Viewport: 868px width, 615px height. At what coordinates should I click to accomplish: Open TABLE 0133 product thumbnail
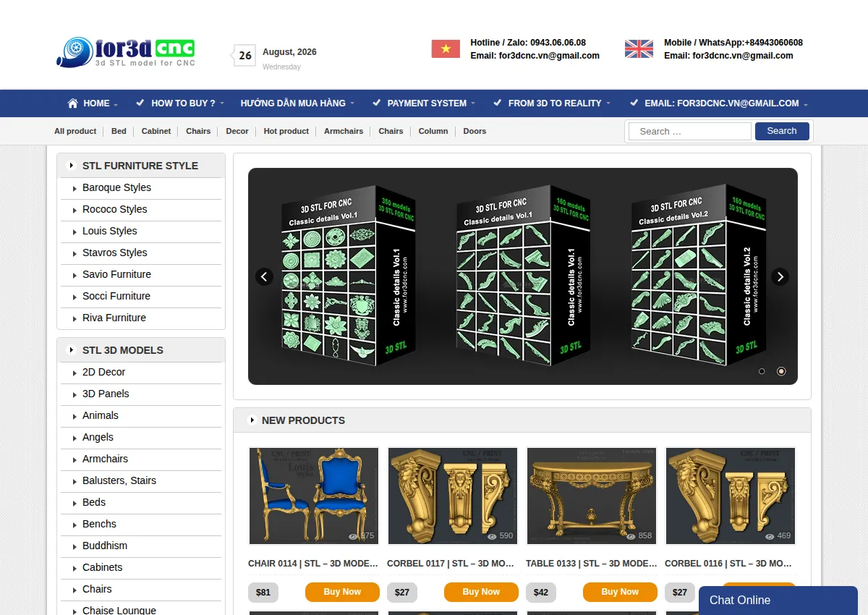591,496
